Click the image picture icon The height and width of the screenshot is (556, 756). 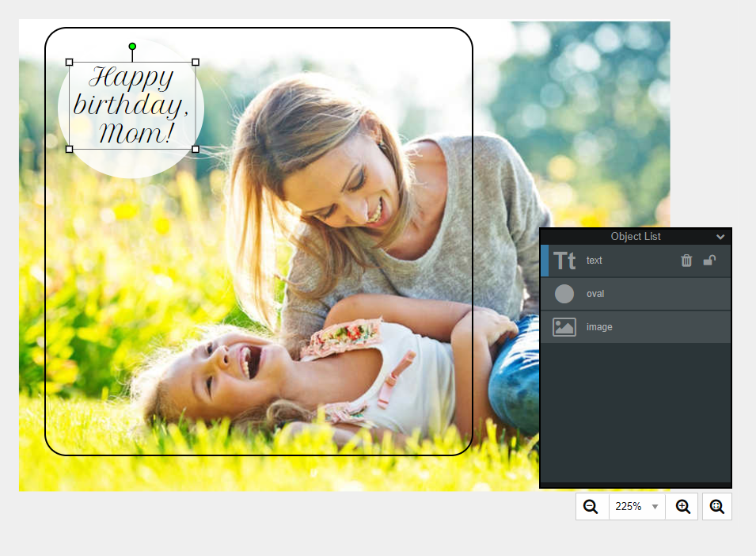pyautogui.click(x=564, y=327)
